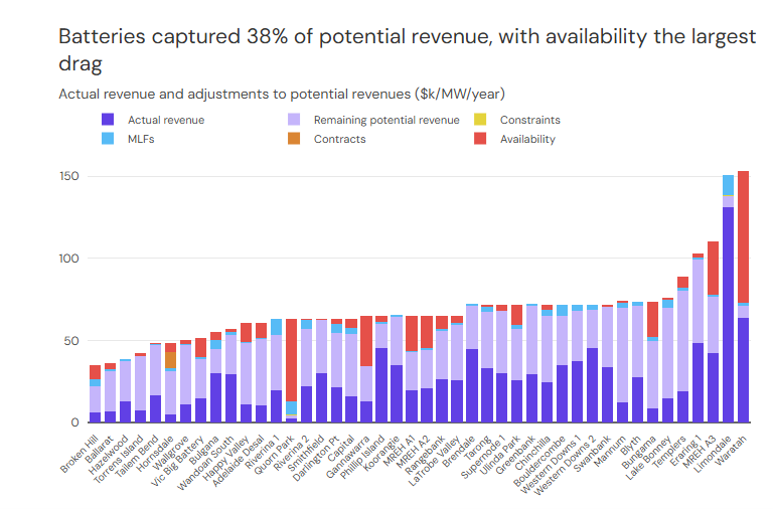Click the MREH A3 bar's red segment
Image resolution: width=773 pixels, height=509 pixels.
(713, 268)
